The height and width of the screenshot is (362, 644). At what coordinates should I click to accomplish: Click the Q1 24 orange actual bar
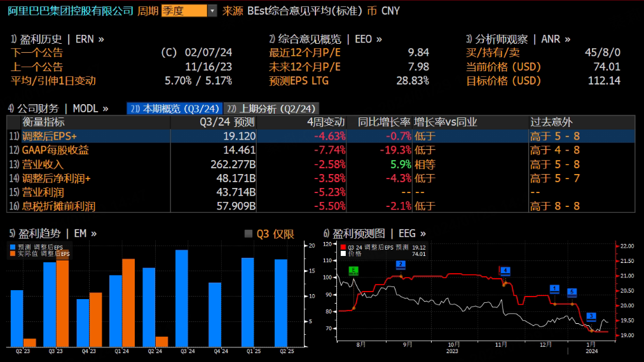[x=128, y=303]
